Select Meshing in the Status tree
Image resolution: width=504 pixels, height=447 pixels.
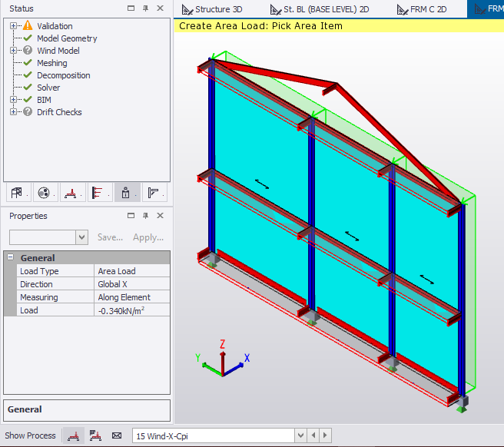pyautogui.click(x=52, y=63)
